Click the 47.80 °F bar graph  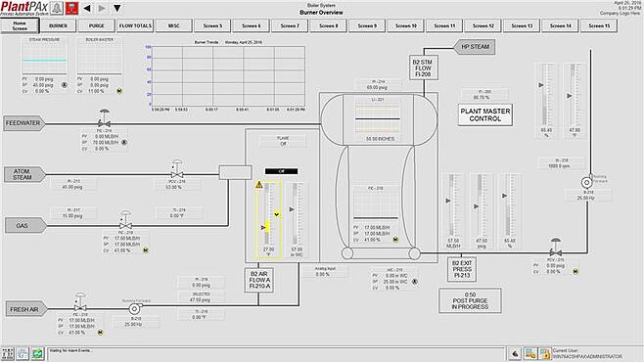pyautogui.click(x=575, y=101)
